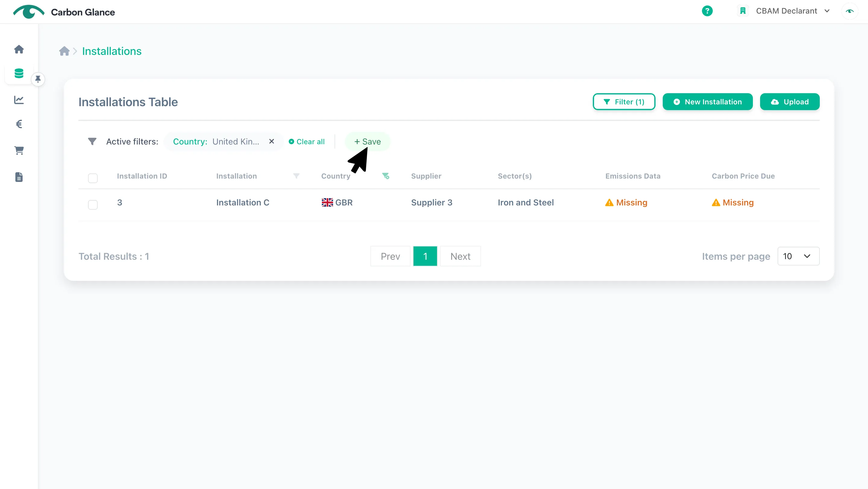This screenshot has height=489, width=868.
Task: Open the Items per page dropdown
Action: [x=798, y=256]
